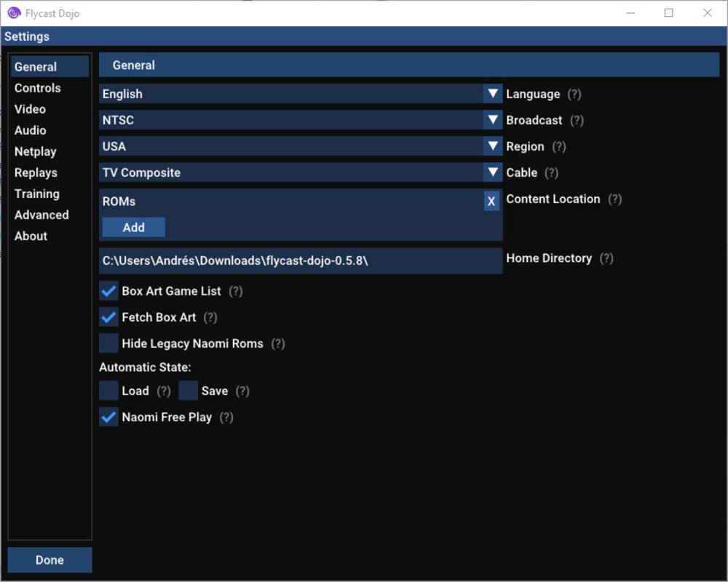Open the TV Composite cable combo box
This screenshot has height=582, width=728.
coord(301,172)
